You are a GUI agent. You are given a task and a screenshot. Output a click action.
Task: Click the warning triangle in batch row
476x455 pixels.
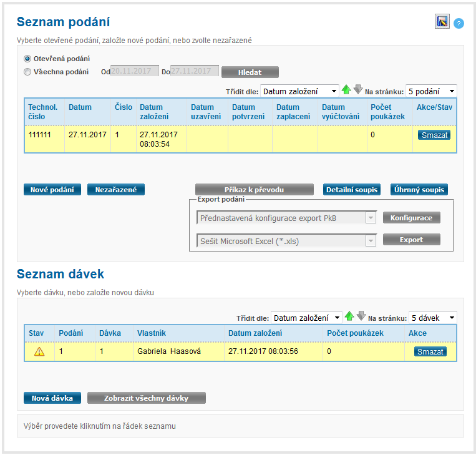pyautogui.click(x=39, y=351)
